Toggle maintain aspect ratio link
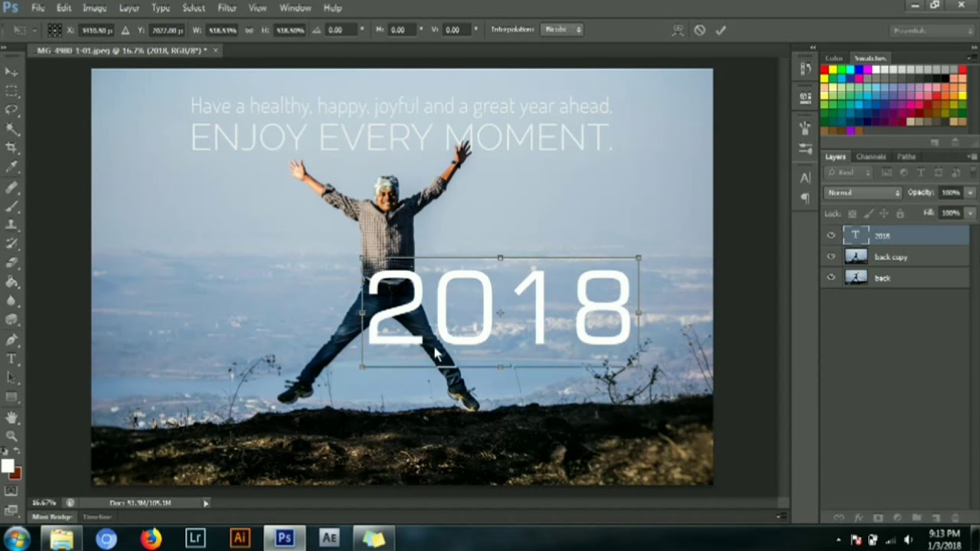This screenshot has width=980, height=551. click(x=249, y=30)
